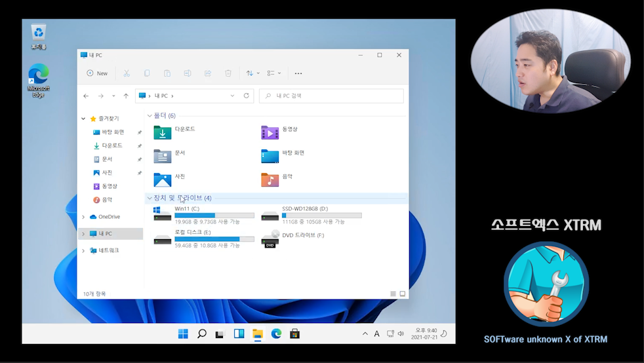Open the See more three-dots menu
Screen dimensions: 644x363
point(298,73)
